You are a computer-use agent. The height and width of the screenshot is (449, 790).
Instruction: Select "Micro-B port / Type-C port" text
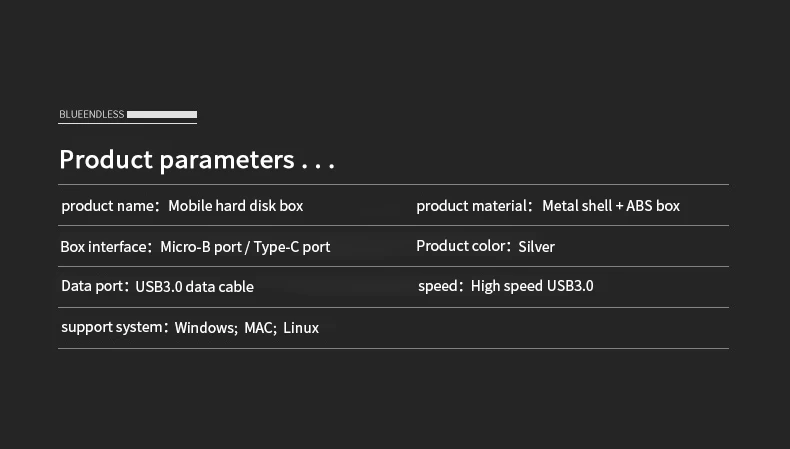(245, 246)
